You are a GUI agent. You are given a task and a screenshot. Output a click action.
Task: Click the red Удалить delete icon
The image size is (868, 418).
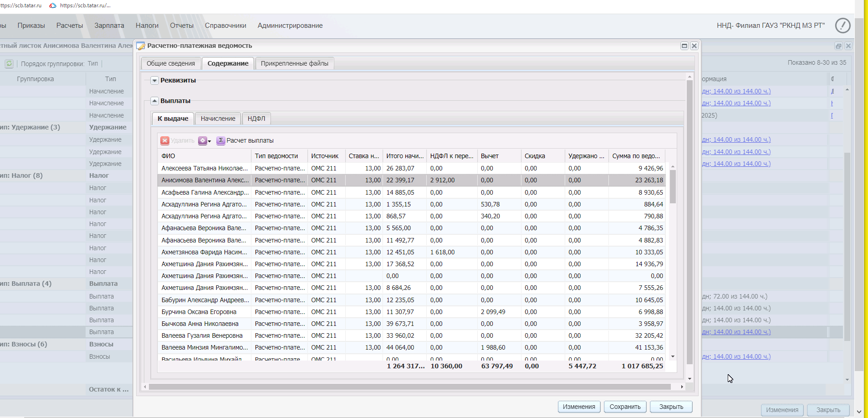(x=165, y=141)
